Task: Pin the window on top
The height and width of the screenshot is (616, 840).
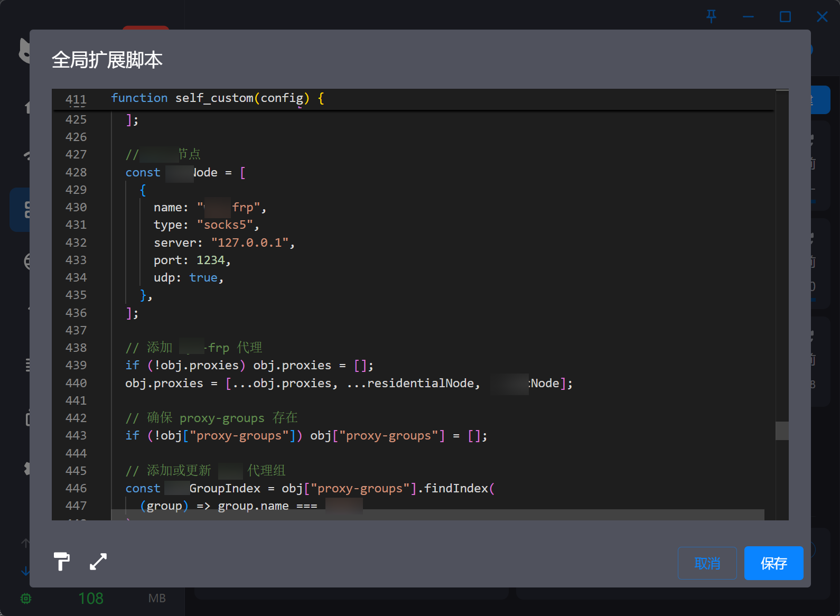Action: [x=712, y=16]
